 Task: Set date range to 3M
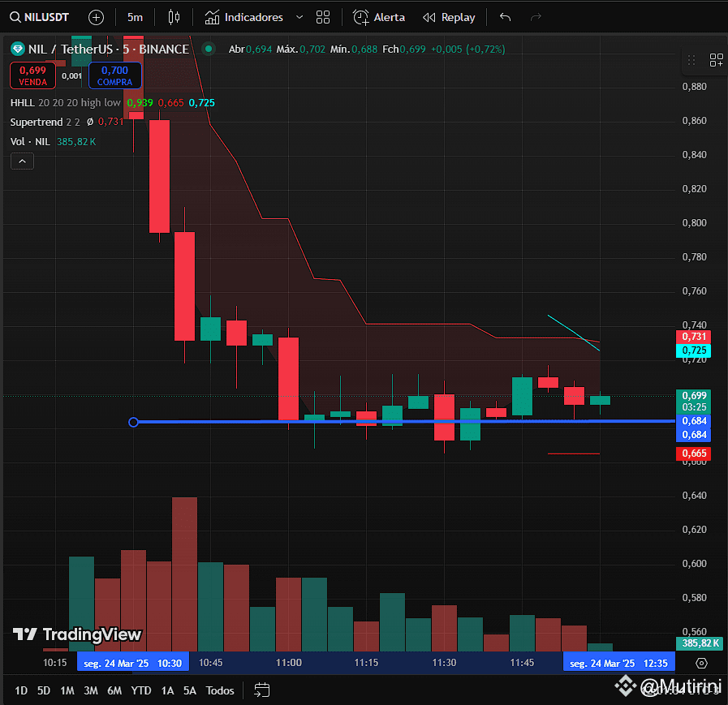coord(91,690)
